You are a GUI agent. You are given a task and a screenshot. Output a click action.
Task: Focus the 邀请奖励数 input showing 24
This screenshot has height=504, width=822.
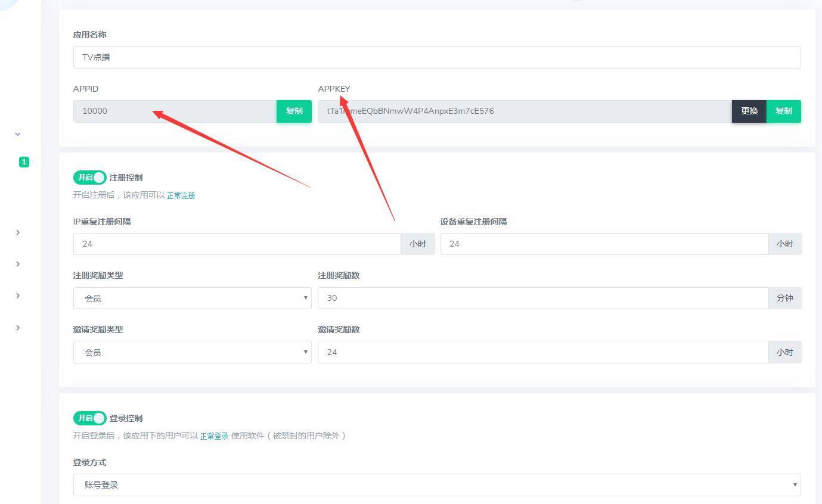point(542,352)
